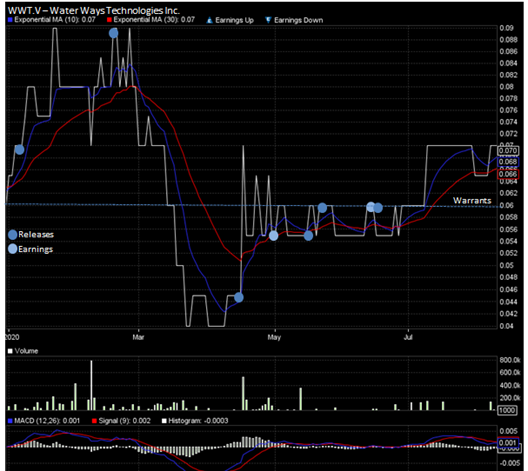Click the 400.0k volume axis label
The width and height of the screenshot is (528, 471).
pos(510,385)
